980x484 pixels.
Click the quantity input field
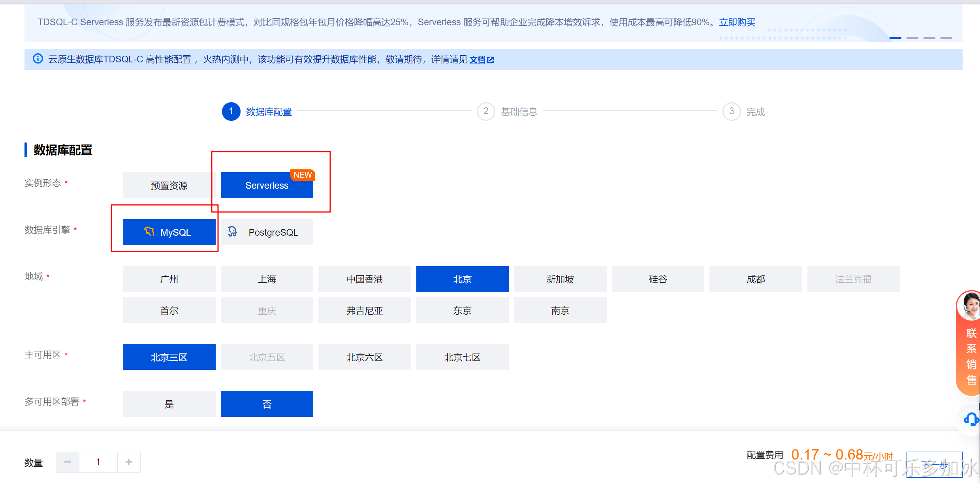point(98,462)
